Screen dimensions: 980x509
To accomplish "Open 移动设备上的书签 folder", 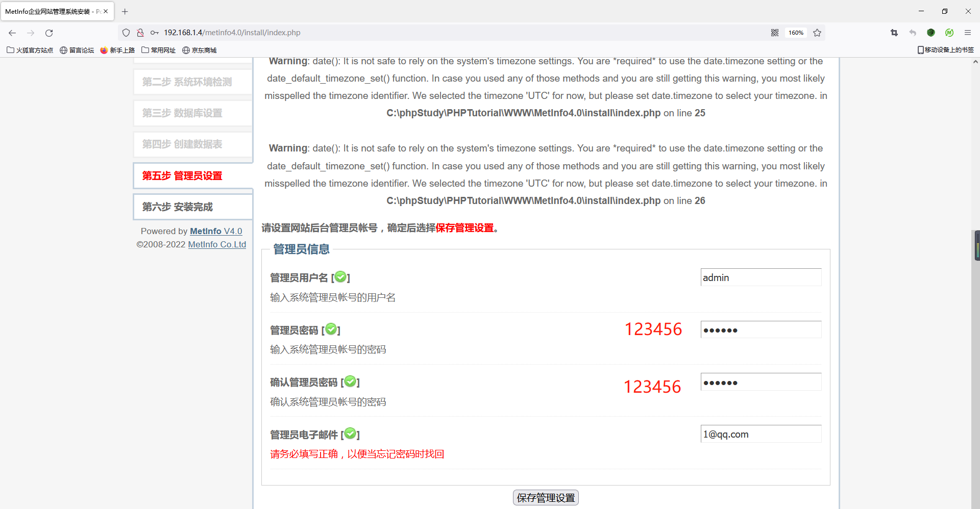I will pos(946,50).
